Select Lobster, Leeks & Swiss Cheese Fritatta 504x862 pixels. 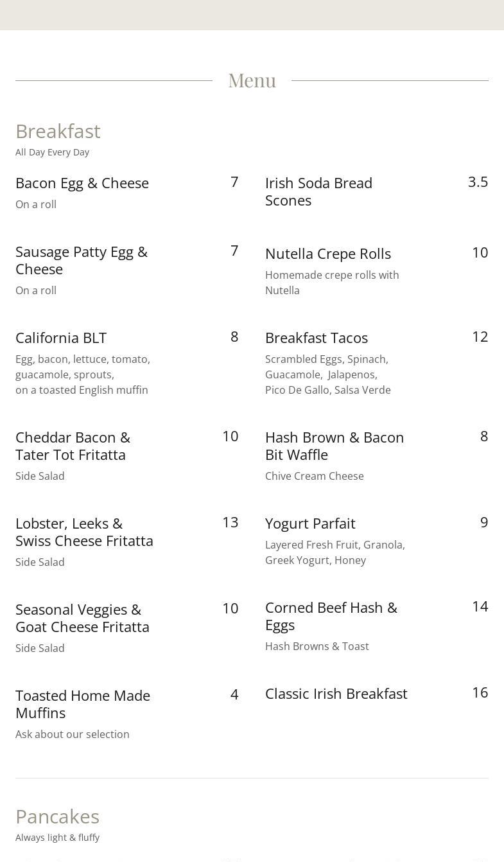tap(84, 532)
